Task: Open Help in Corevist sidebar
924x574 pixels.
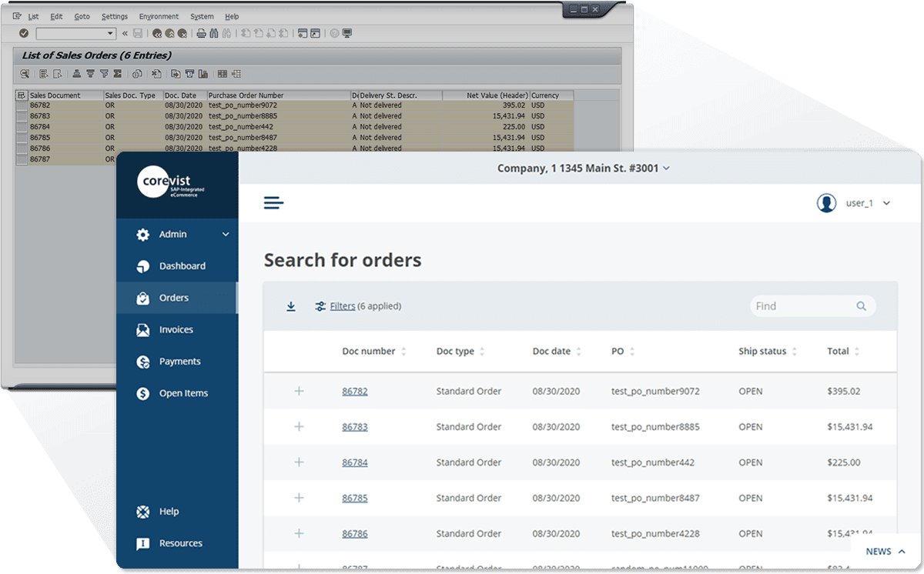Action: click(177, 512)
